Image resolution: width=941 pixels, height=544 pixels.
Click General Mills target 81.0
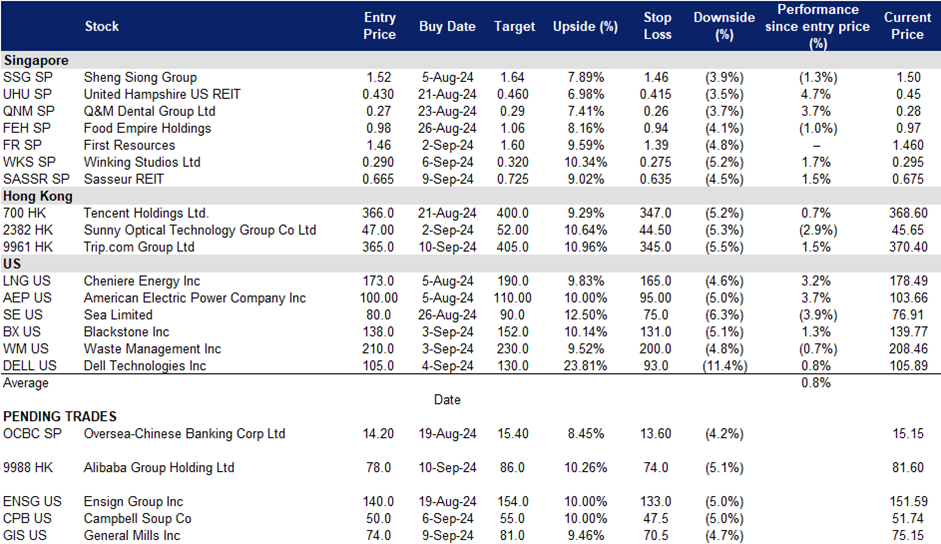[513, 536]
